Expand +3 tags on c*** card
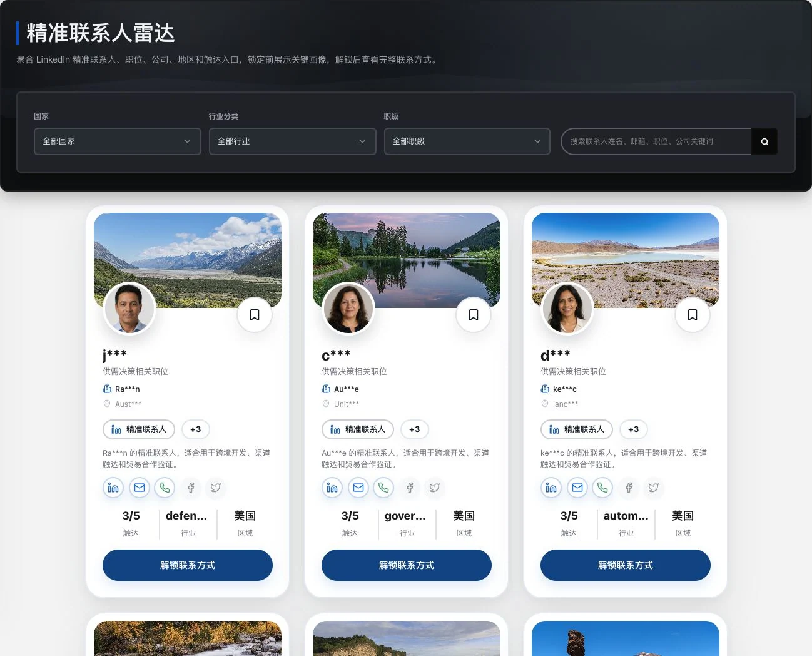Screen dimensions: 812x656 (415, 429)
